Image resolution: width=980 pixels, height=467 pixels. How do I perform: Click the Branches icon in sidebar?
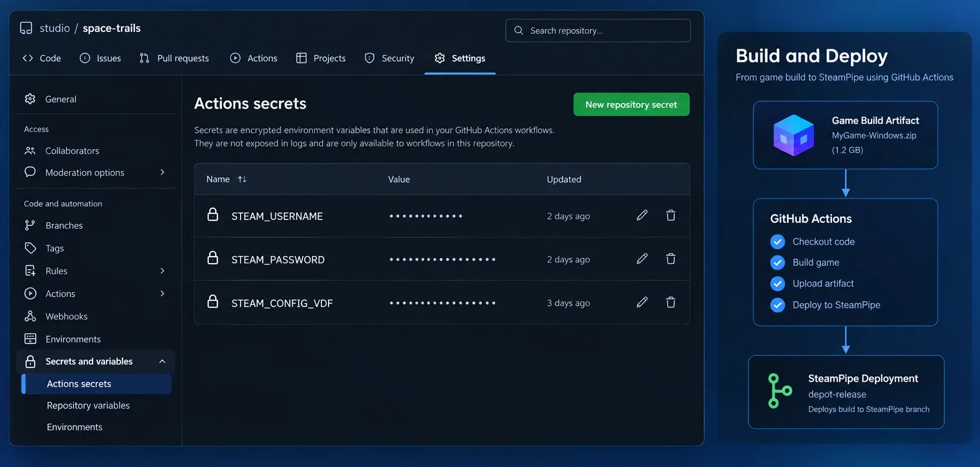(30, 225)
